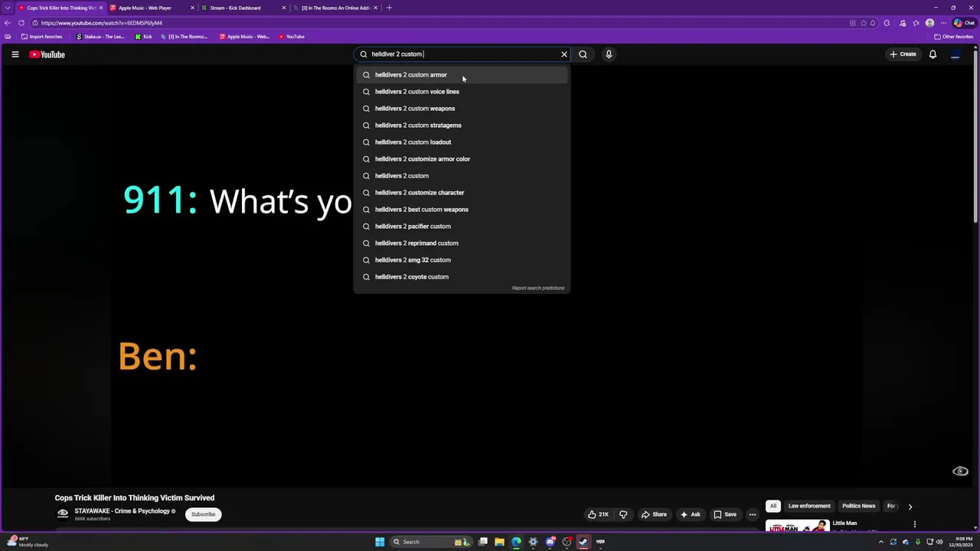980x551 pixels.
Task: Click taskbar Search box
Action: (x=431, y=542)
